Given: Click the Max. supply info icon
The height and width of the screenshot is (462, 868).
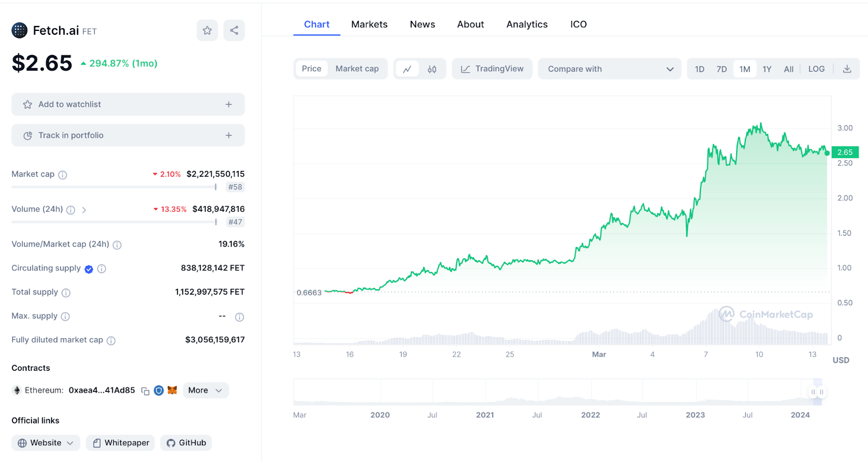Looking at the screenshot, I should tap(65, 317).
